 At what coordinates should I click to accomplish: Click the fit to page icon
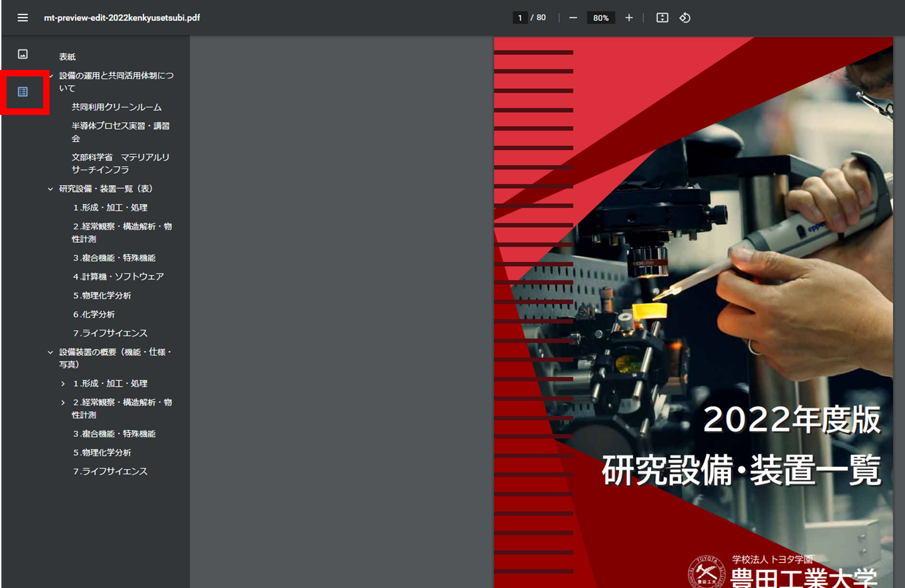tap(662, 18)
